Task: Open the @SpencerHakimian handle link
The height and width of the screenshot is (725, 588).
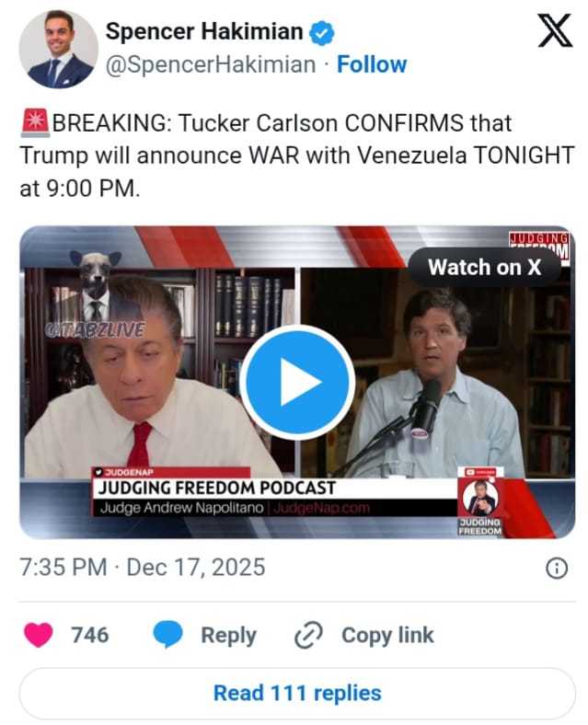Action: click(x=211, y=64)
